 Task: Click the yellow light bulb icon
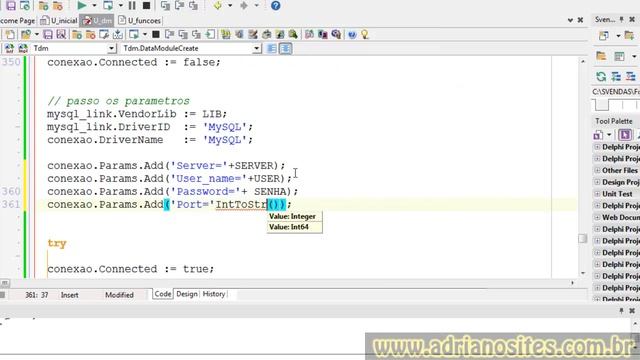364,35
